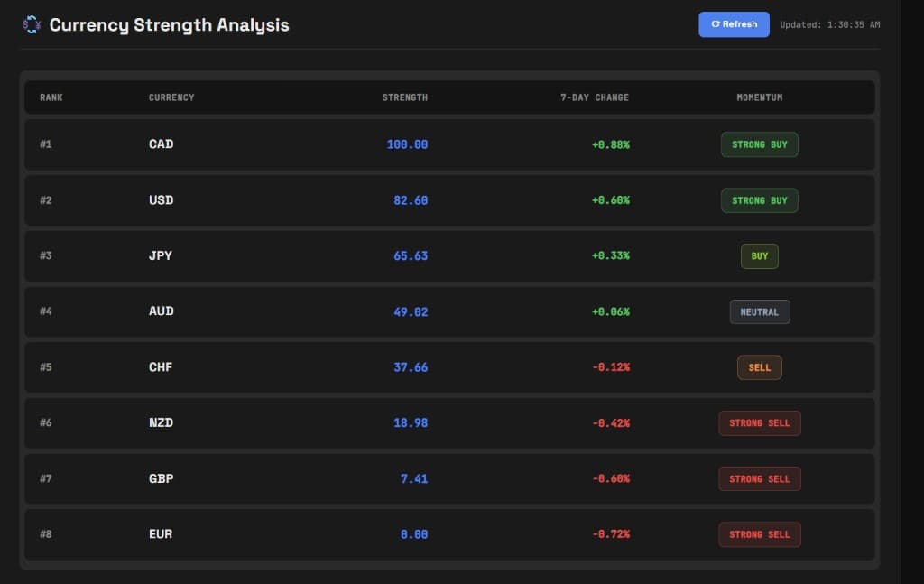This screenshot has width=924, height=584.
Task: Click the Currency Strength Analysis logo icon
Action: (31, 24)
